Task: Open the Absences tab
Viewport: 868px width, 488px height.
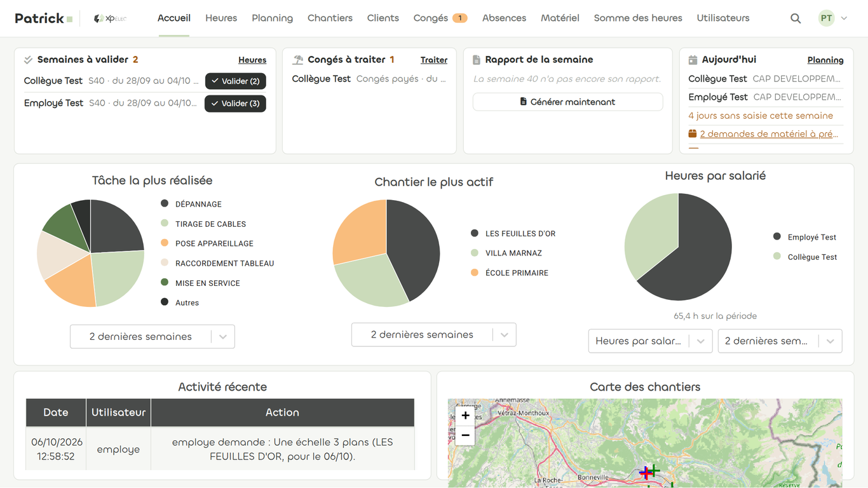Action: coord(504,18)
